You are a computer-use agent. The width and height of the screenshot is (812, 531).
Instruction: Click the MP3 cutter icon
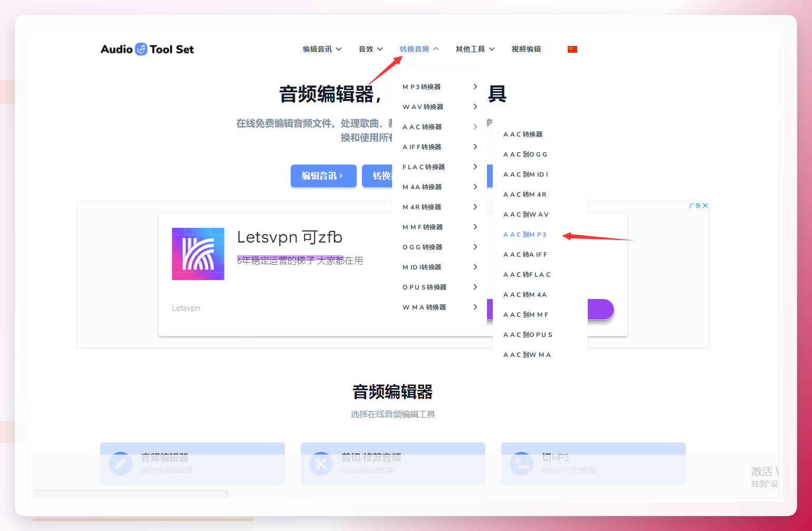coord(521,464)
